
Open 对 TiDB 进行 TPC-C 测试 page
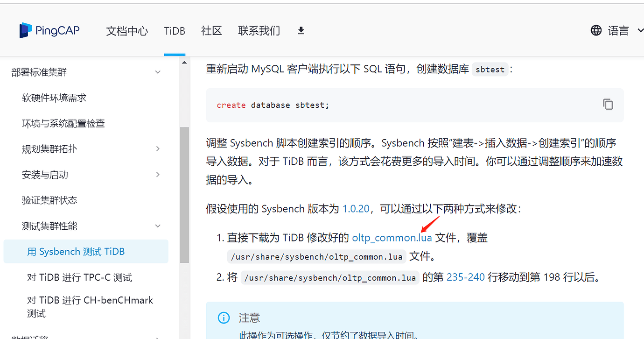pos(79,277)
